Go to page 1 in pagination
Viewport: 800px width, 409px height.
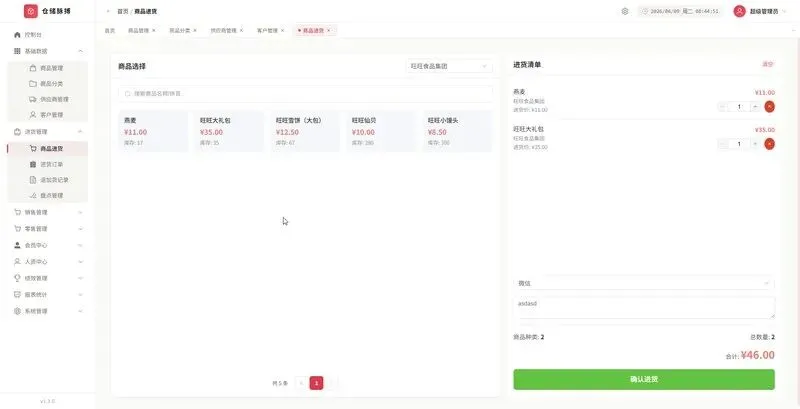coord(316,383)
